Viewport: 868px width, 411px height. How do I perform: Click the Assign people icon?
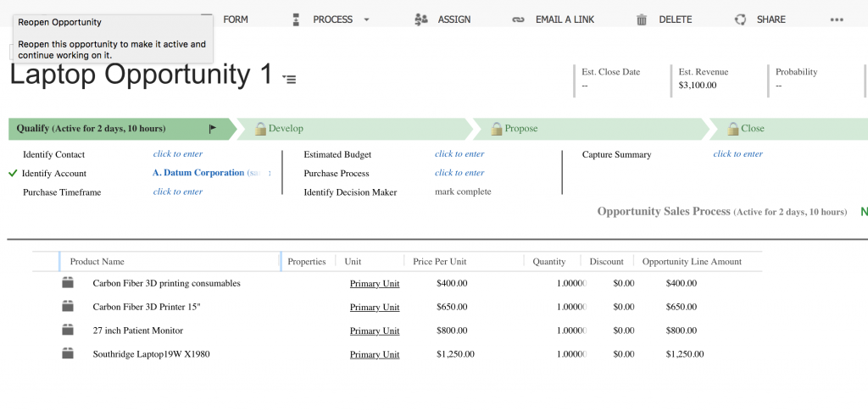coord(421,19)
